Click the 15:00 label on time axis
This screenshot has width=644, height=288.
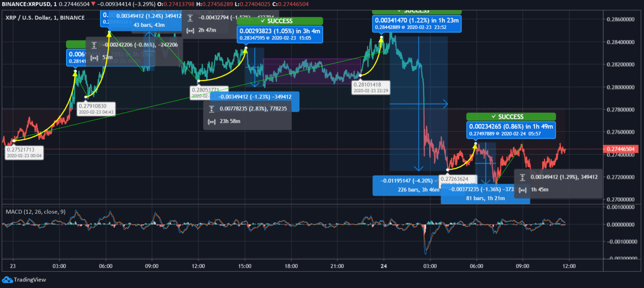[245, 266]
